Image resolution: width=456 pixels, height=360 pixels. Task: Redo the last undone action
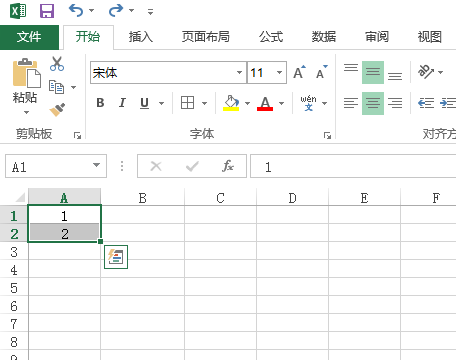tap(116, 10)
